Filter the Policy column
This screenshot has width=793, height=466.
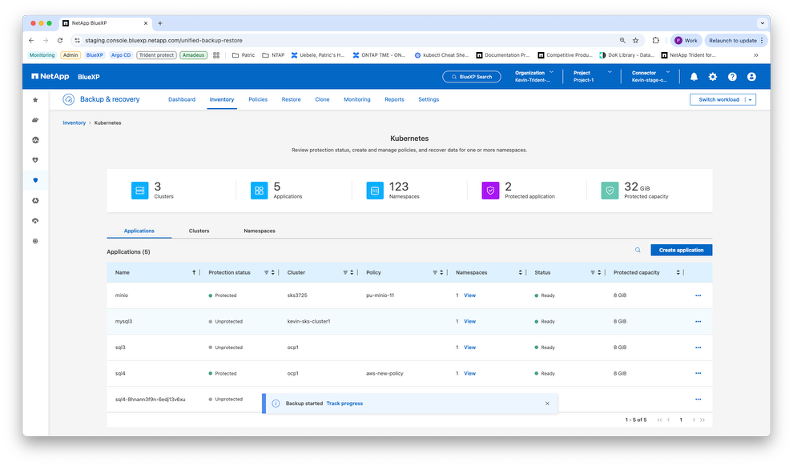point(434,273)
